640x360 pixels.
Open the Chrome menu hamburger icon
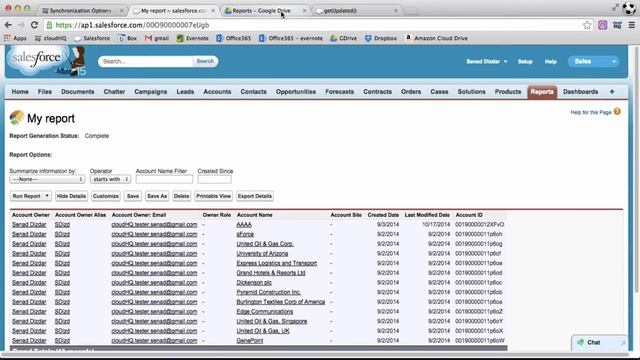click(631, 25)
